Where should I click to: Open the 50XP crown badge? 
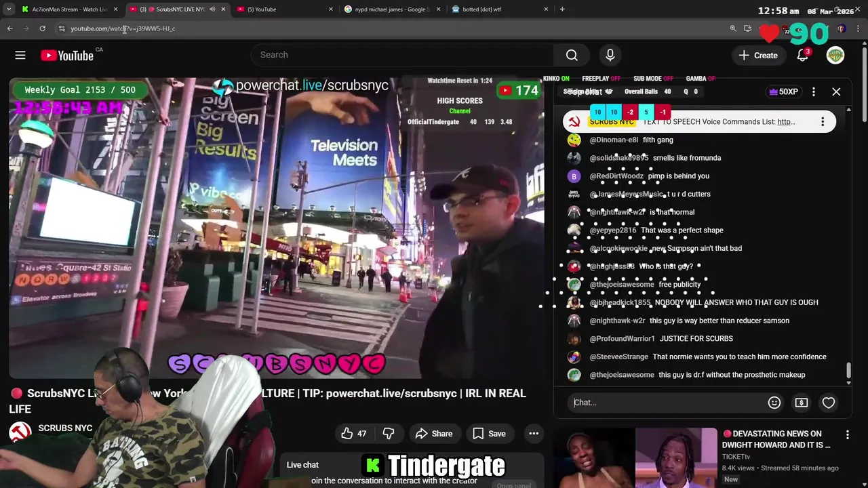[783, 91]
